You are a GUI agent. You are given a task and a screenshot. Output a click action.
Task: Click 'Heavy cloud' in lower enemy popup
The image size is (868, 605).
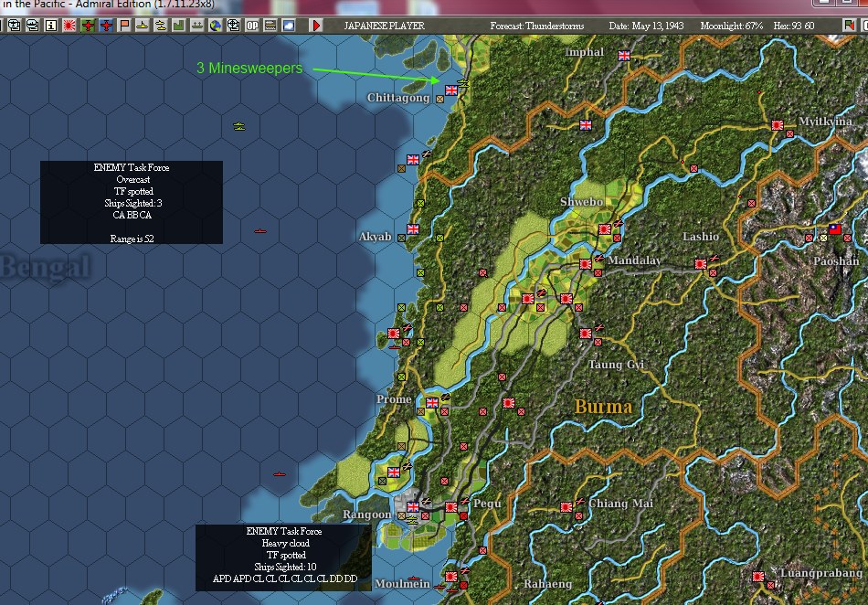[x=286, y=543]
